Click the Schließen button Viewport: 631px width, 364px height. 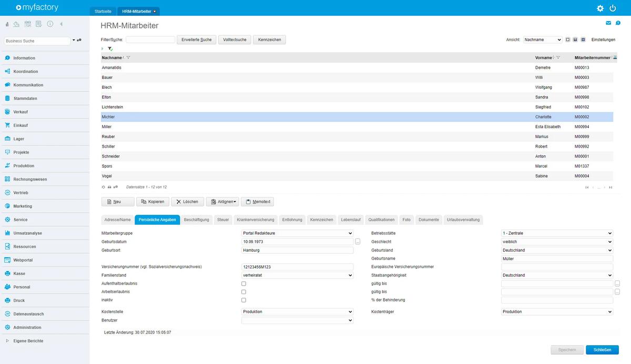[602, 350]
